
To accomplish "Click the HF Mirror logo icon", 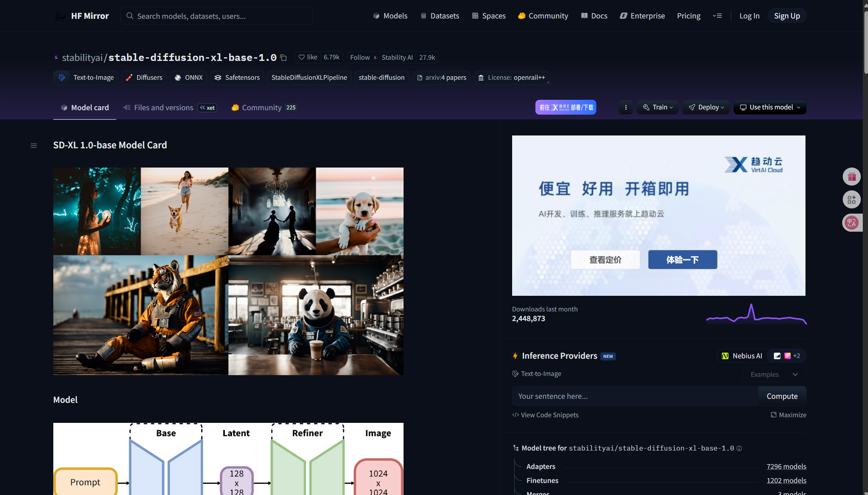I will tap(61, 16).
